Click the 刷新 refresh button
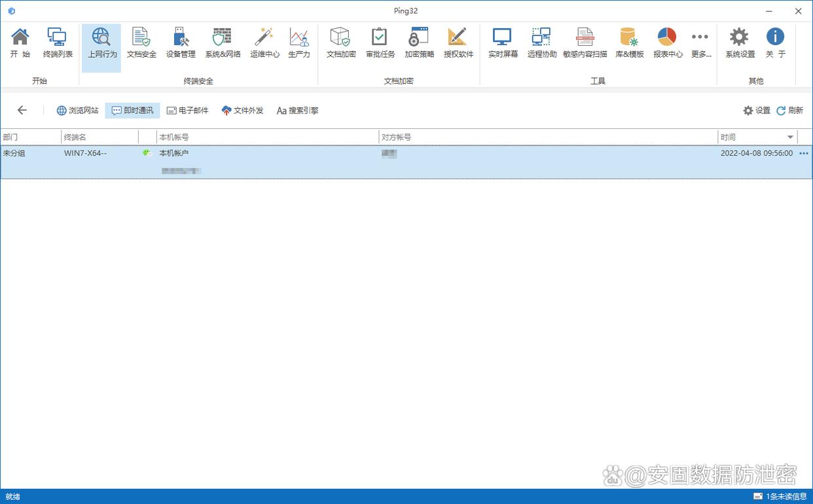The width and height of the screenshot is (813, 504). click(789, 111)
